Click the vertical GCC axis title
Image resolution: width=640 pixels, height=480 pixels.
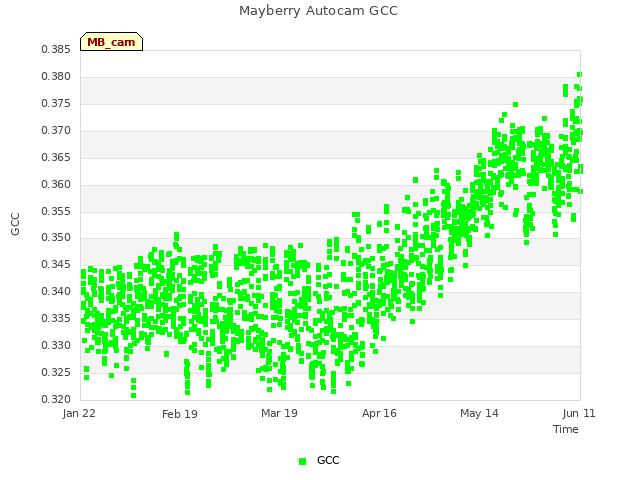pyautogui.click(x=15, y=224)
